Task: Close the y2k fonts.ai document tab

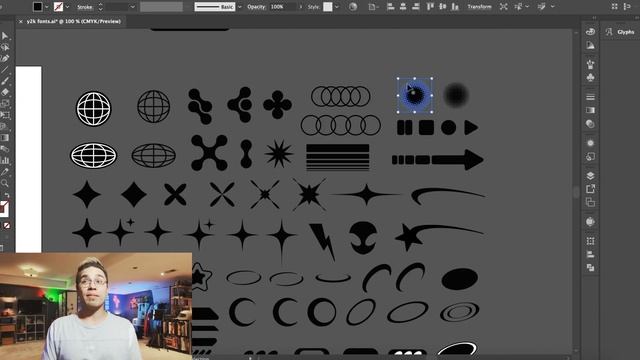Action: pyautogui.click(x=20, y=22)
